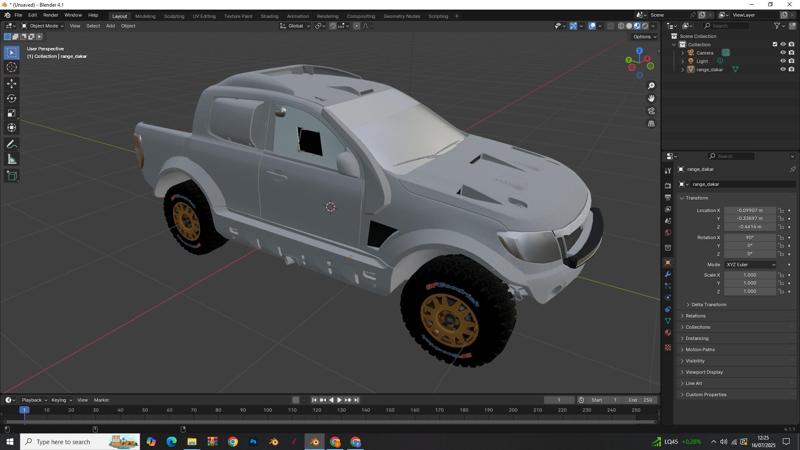This screenshot has height=450, width=800.
Task: Switch perspective/orthographic grid icon
Action: (651, 123)
